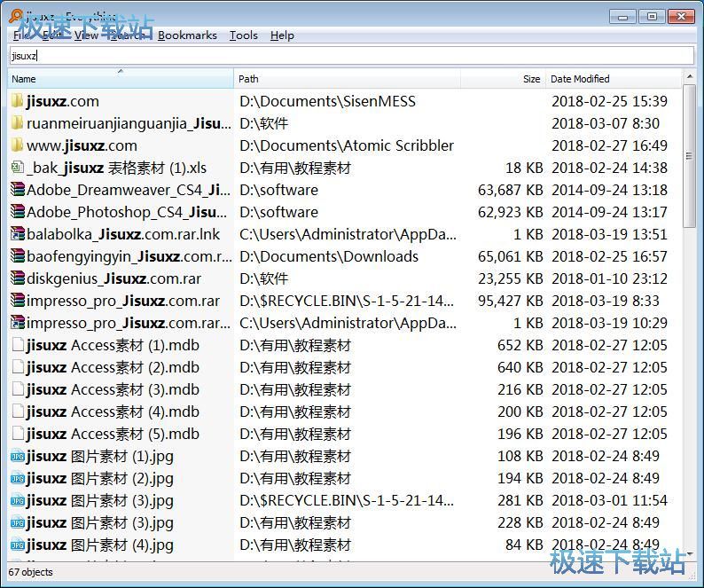Click the Excel icon for _bak_jisuxz xls file

tap(17, 168)
